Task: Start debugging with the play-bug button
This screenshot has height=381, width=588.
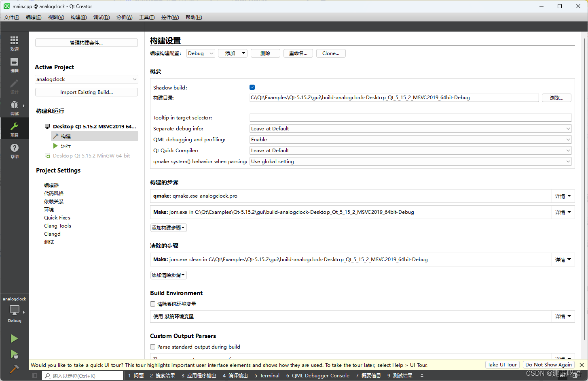Action: [14, 354]
